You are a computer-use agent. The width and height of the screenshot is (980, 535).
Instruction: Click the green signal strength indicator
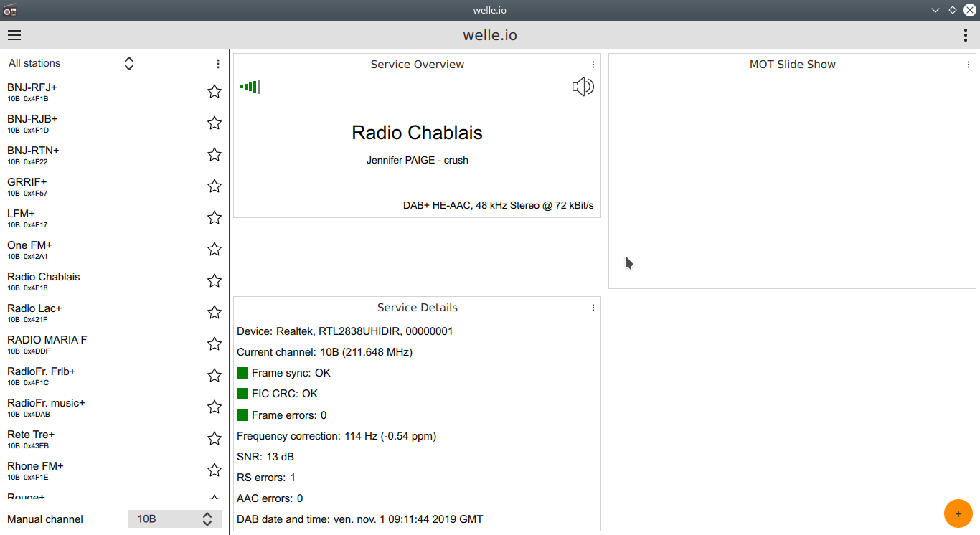(250, 87)
